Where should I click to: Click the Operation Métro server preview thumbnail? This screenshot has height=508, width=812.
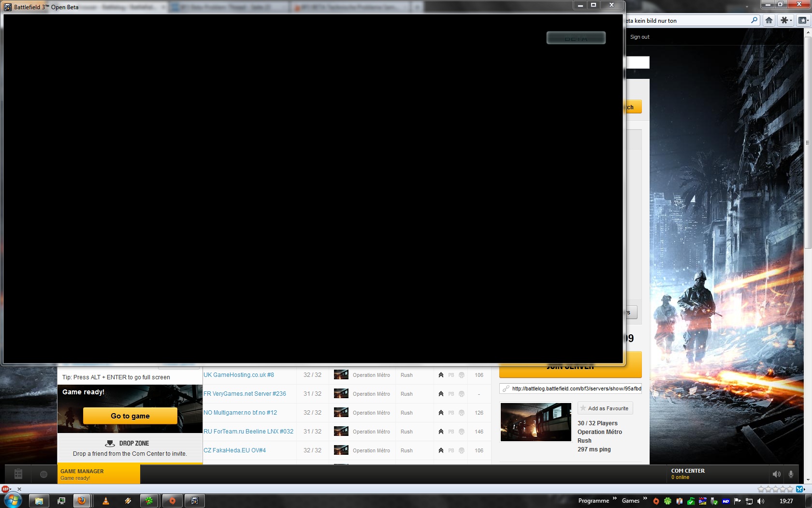[x=536, y=422]
